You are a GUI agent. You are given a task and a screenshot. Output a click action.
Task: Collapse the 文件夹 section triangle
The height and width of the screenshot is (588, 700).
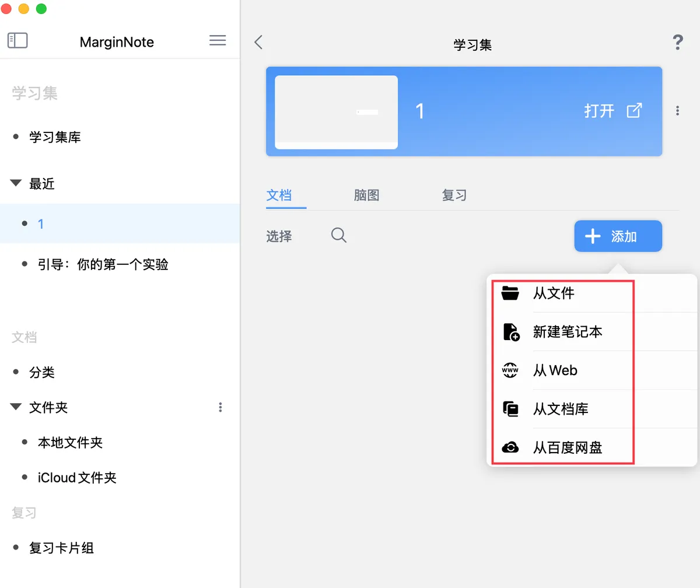tap(16, 407)
